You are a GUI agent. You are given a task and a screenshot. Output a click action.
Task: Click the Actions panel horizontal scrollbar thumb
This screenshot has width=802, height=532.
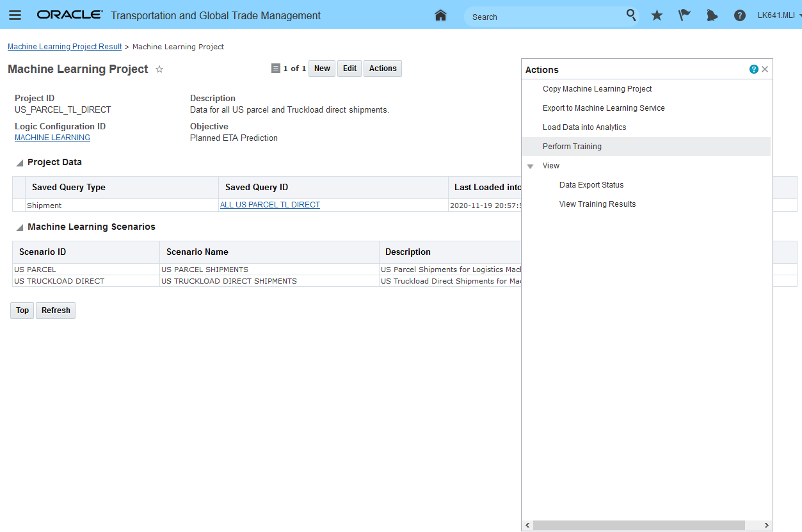(639, 525)
